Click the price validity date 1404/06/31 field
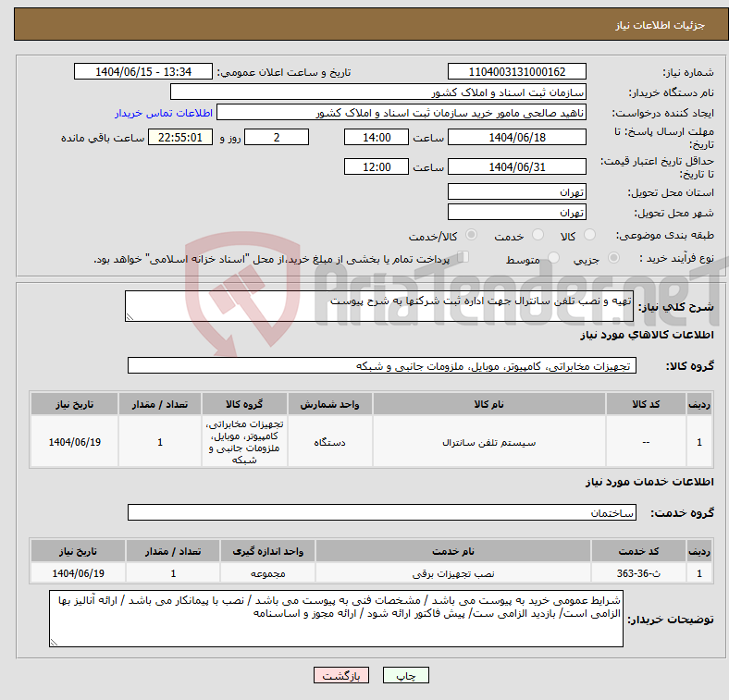 (x=516, y=166)
